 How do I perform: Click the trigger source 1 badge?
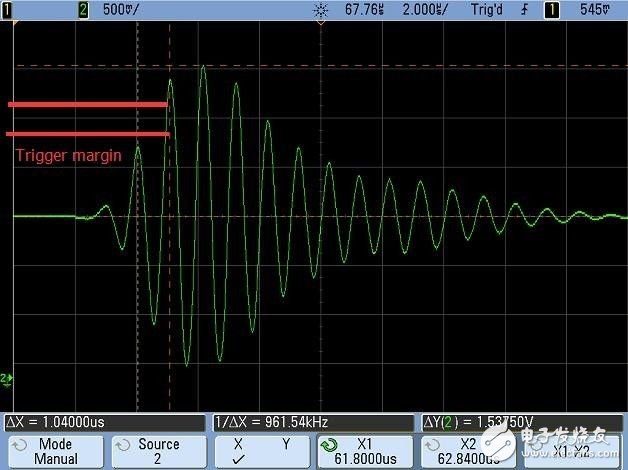(551, 9)
